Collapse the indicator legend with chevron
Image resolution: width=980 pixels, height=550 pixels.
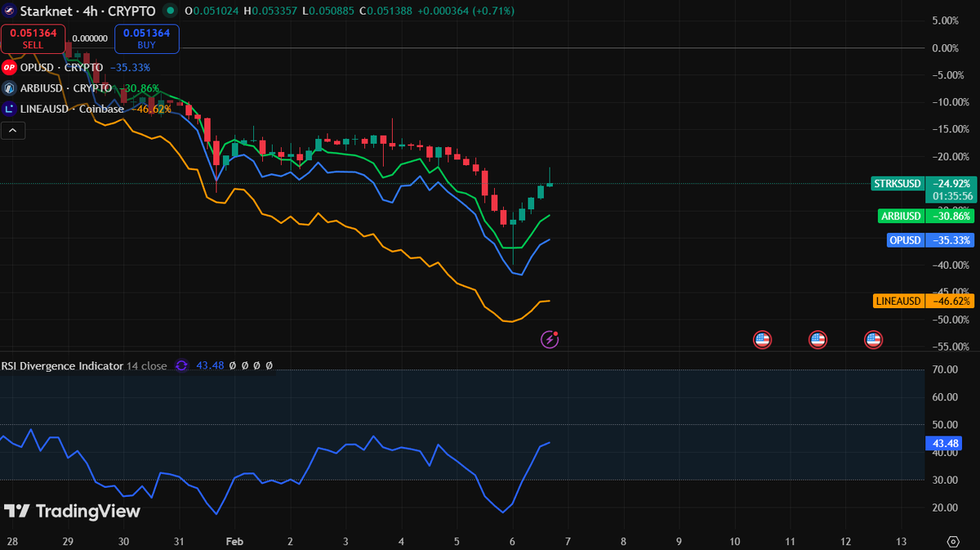point(12,130)
